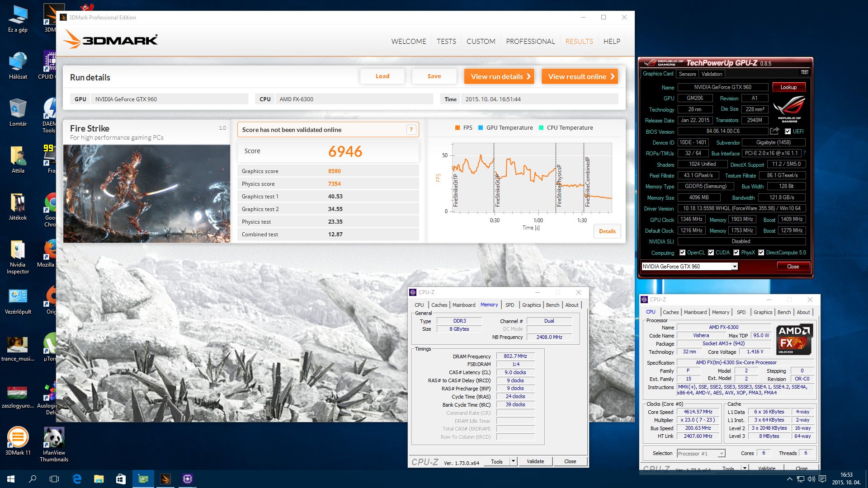Toggle the PhysX checkbox in GPU-Z

point(736,253)
